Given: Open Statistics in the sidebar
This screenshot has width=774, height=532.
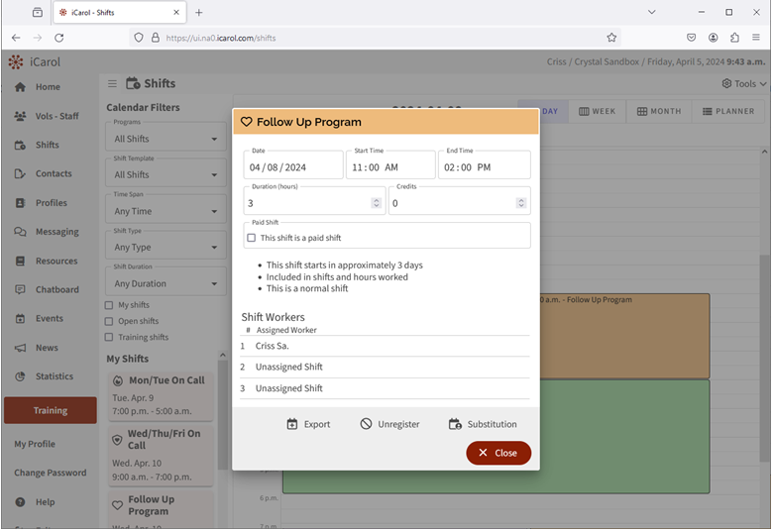Looking at the screenshot, I should (54, 376).
